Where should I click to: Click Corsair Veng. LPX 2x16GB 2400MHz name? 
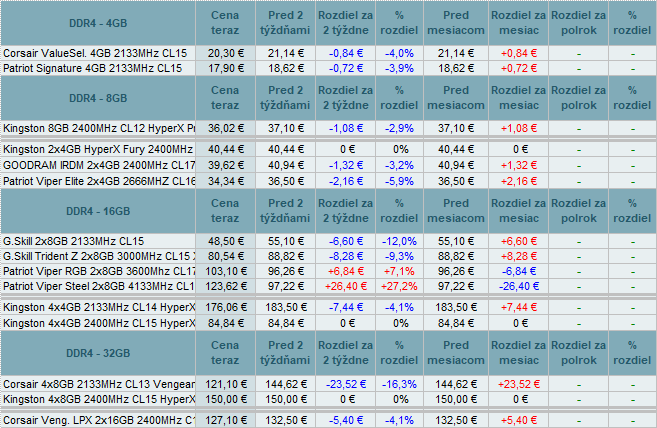tap(99, 420)
